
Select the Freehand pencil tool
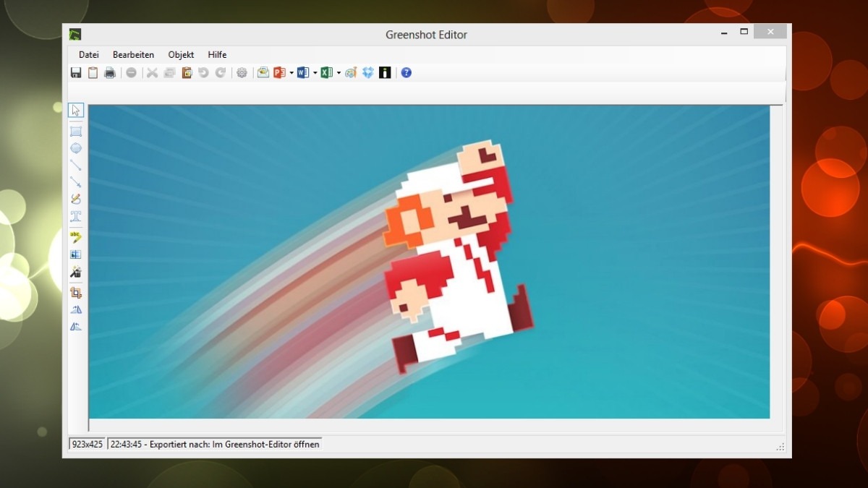[x=76, y=199]
